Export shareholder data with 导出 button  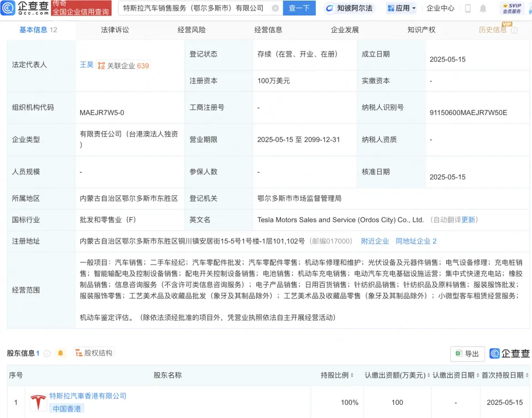coord(467,354)
